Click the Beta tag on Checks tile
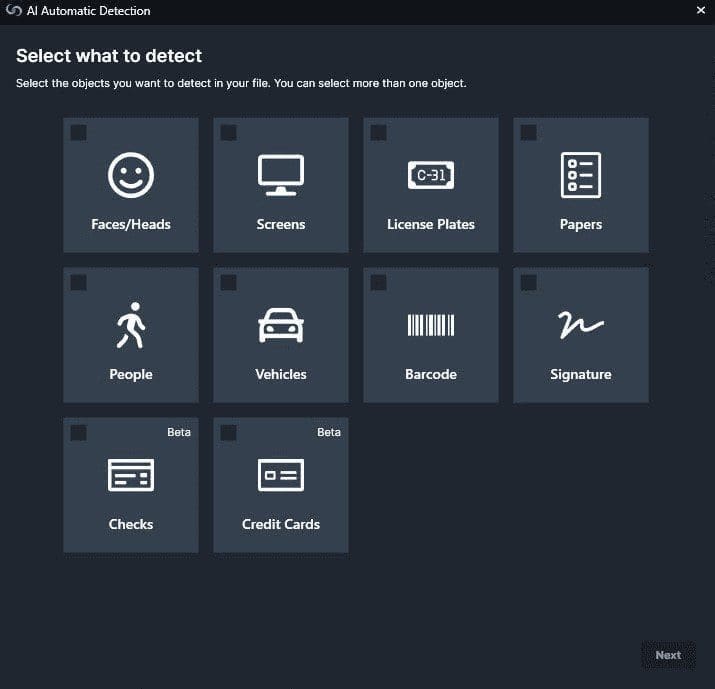This screenshot has height=689, width=715. tap(179, 432)
